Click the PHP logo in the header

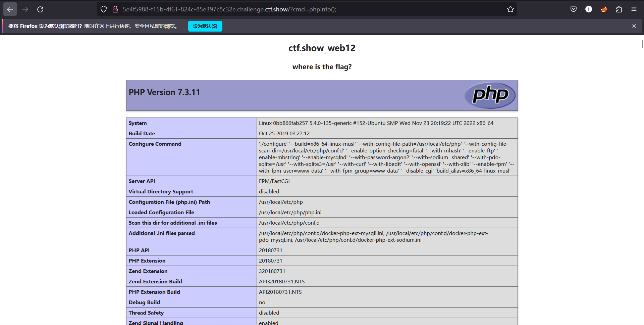coord(490,95)
